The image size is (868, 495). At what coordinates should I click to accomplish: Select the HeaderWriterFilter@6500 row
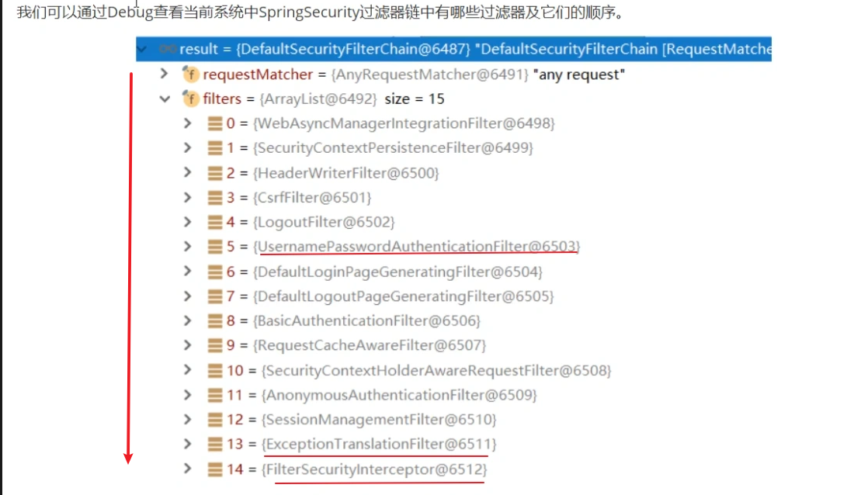pos(346,173)
